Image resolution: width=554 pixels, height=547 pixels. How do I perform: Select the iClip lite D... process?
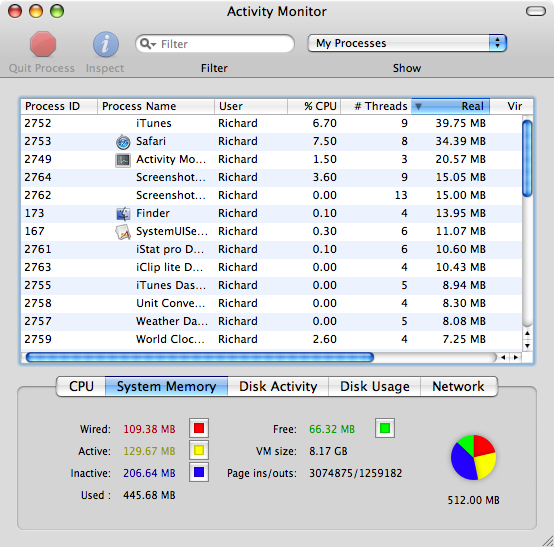click(x=170, y=267)
